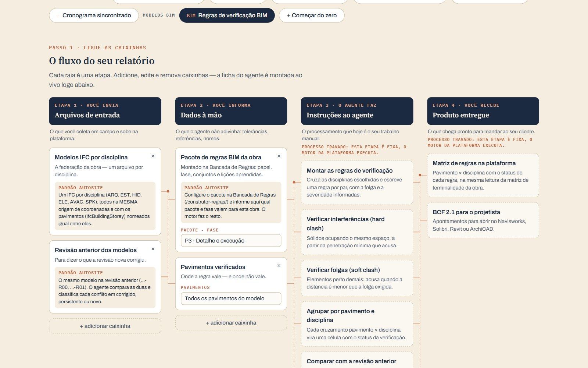The width and height of the screenshot is (588, 368).
Task: Open the BCF 2.1 para o projetista card
Action: (483, 220)
